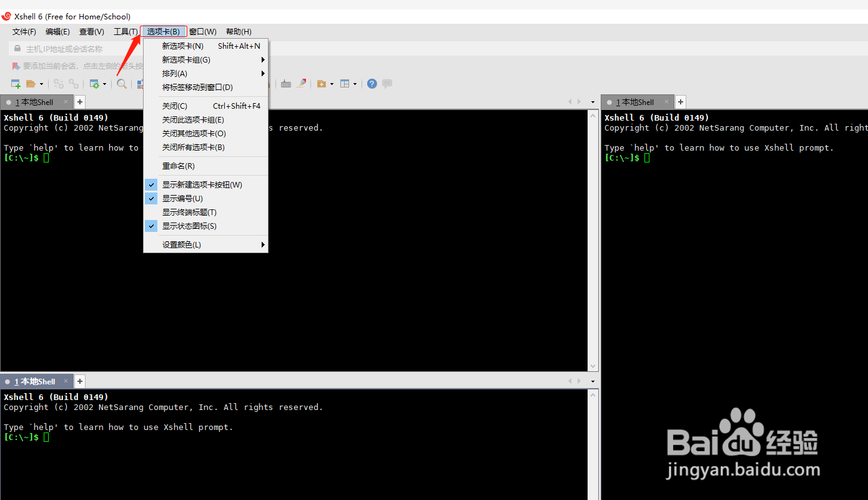The image size is (868, 500).
Task: Toggle 显示状态图标(S) option
Action: pos(206,226)
